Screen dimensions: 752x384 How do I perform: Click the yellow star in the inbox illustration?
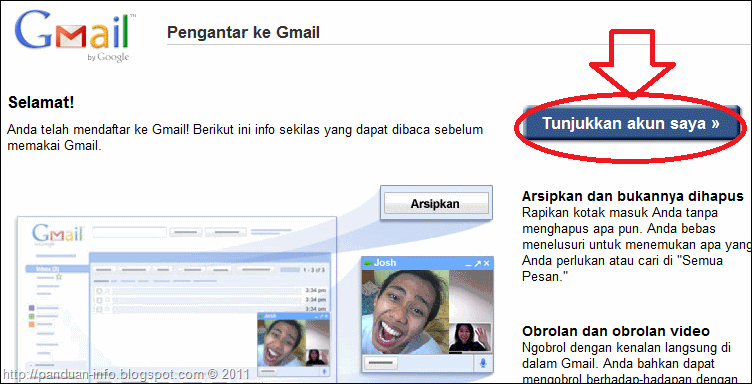59,277
